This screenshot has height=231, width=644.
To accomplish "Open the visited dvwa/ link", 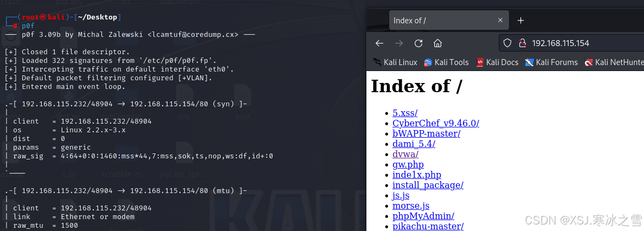I will coord(405,154).
